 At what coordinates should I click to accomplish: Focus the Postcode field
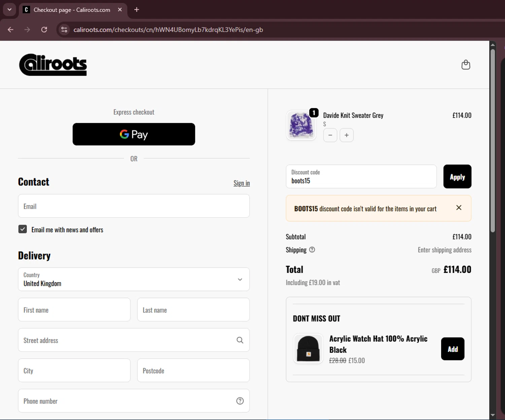coord(193,370)
